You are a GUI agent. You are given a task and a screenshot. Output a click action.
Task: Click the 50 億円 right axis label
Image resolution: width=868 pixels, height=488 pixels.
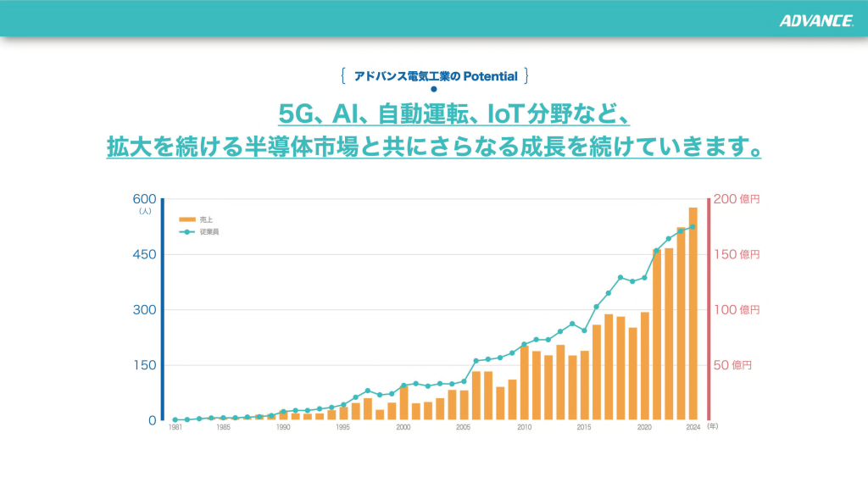click(x=737, y=365)
